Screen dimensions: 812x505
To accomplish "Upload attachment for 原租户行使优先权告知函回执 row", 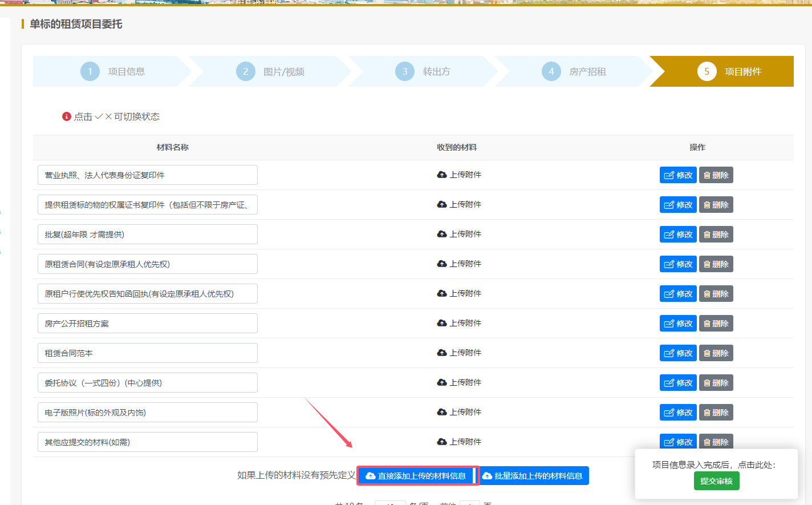I will pyautogui.click(x=459, y=293).
